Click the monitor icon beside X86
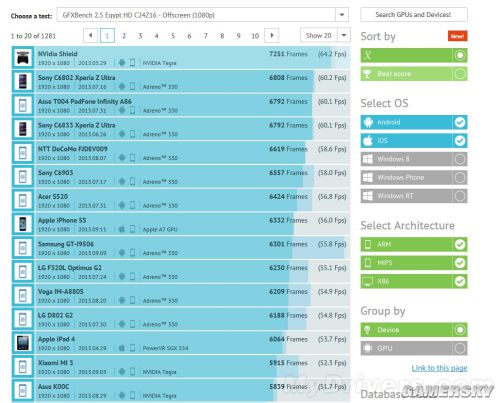Image resolution: width=500 pixels, height=403 pixels. [x=368, y=282]
